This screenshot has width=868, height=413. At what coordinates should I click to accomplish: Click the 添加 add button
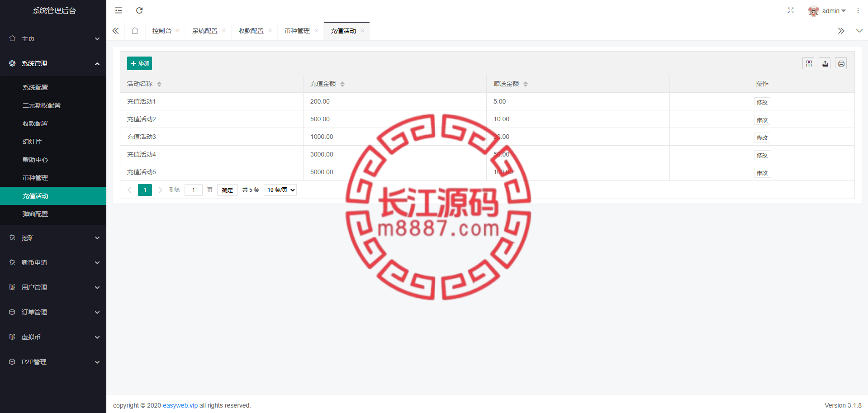(139, 63)
